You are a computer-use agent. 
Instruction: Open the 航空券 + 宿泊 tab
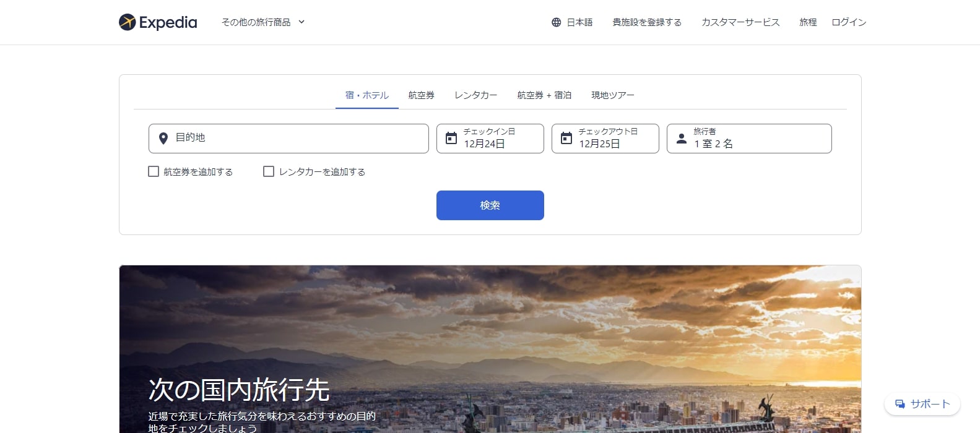coord(544,95)
